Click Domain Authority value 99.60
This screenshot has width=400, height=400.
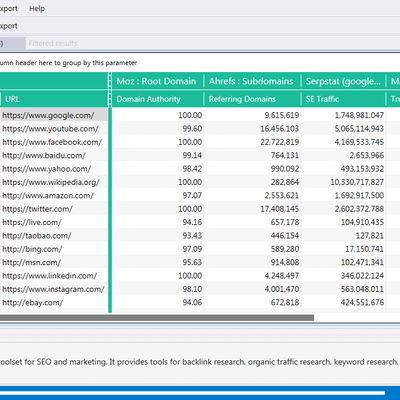pos(192,129)
